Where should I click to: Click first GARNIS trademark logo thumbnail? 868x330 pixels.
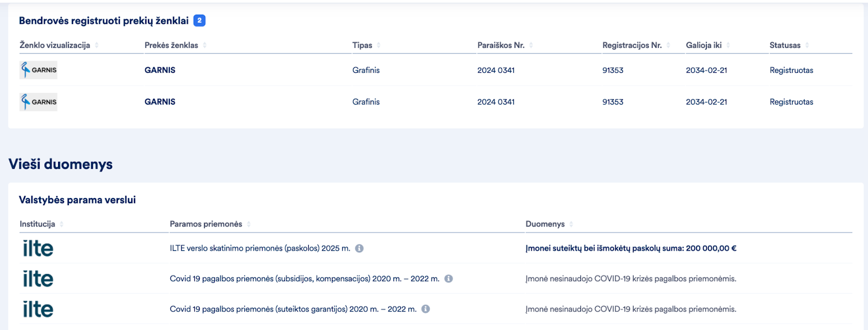(39, 70)
